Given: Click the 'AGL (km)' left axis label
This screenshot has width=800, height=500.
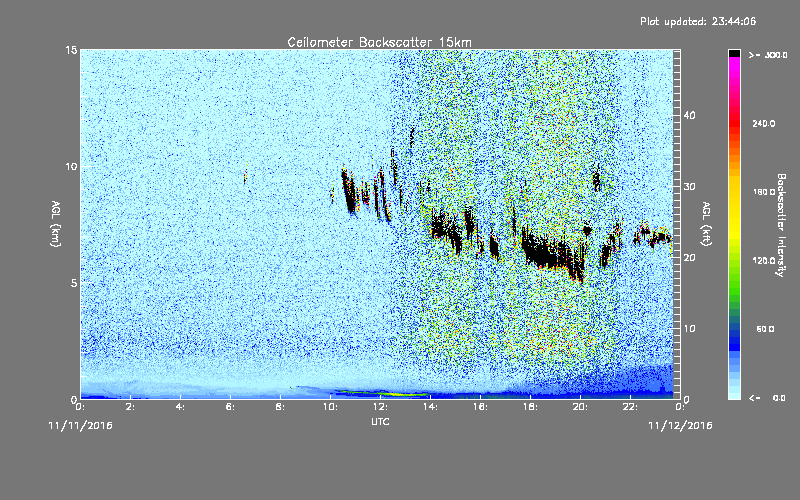Looking at the screenshot, I should [x=56, y=224].
